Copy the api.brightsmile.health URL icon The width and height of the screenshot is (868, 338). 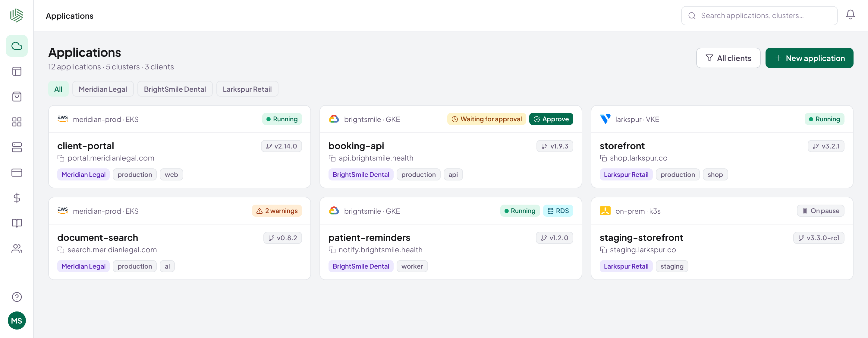332,158
